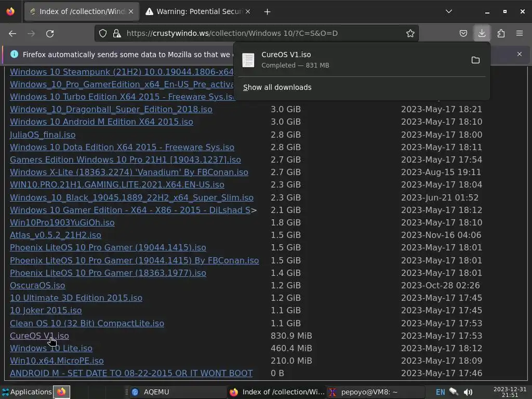Download 10 Ultimate 3D Edition 2015.iso

(76, 298)
